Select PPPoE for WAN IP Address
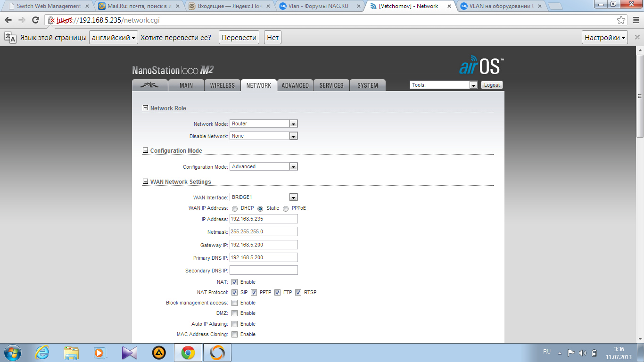The height and width of the screenshot is (362, 644). coord(286,208)
